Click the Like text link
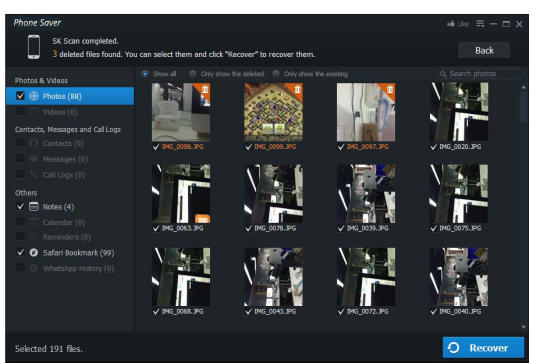The image size is (540, 363). (x=463, y=24)
